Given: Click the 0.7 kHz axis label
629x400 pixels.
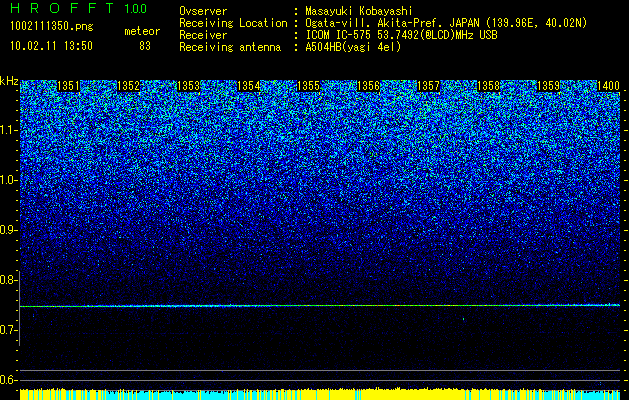Looking at the screenshot, I should (x=8, y=330).
